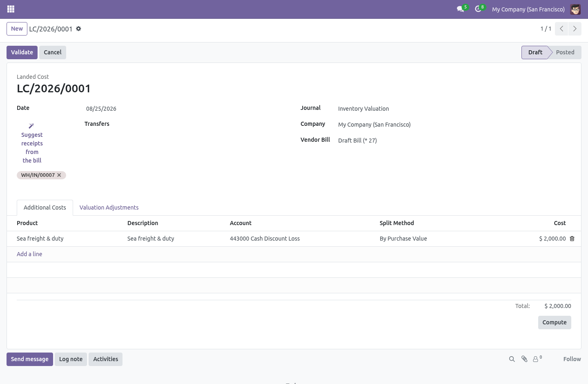Edit the cost amount $ 2,000.00 in the line
Image resolution: width=588 pixels, height=384 pixels.
(x=552, y=239)
